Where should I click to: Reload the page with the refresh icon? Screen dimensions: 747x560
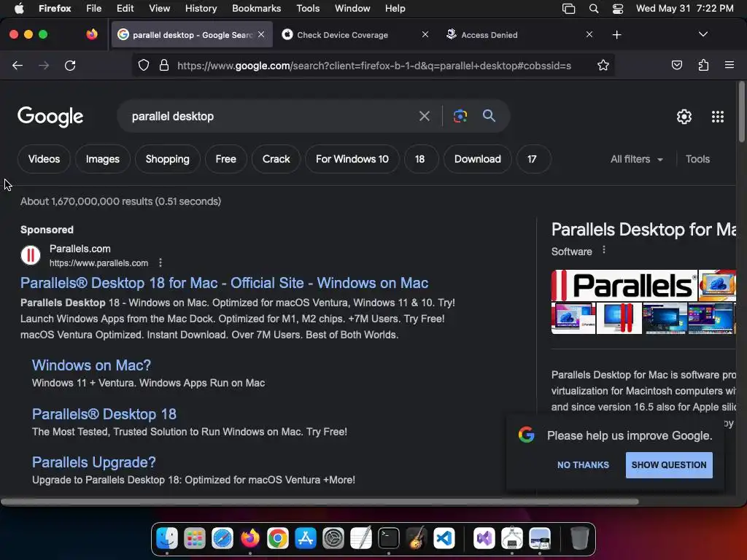coord(70,65)
